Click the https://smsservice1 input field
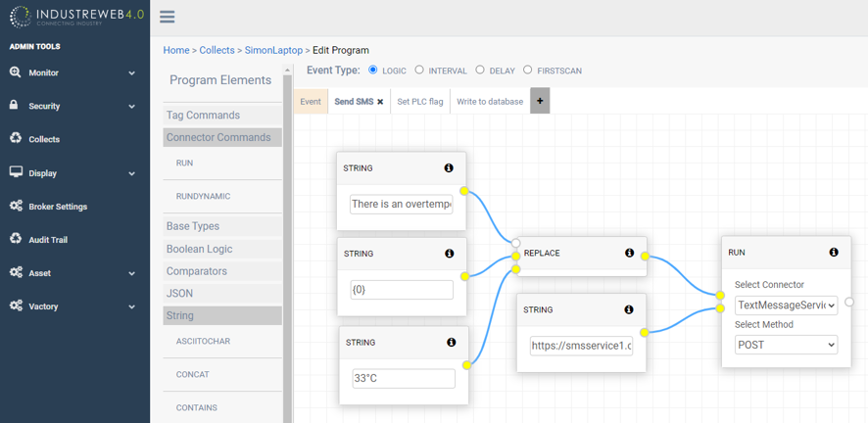The height and width of the screenshot is (423, 868). pos(581,347)
